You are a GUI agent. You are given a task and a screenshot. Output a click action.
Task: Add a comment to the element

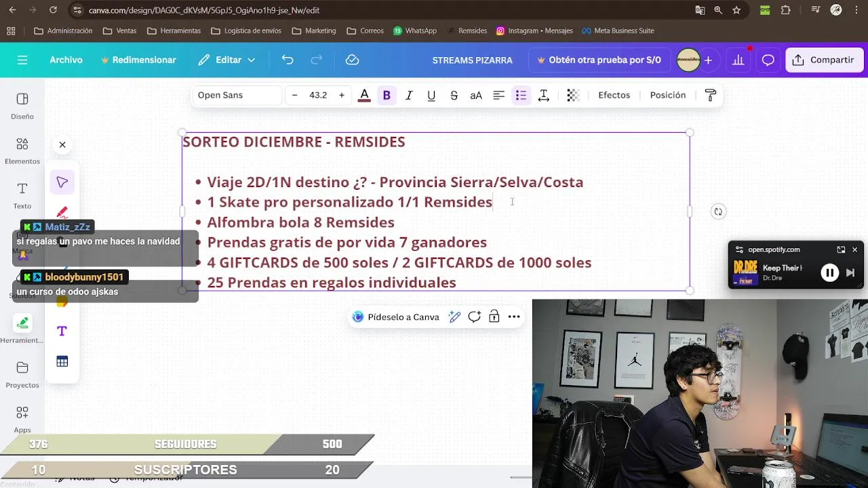[x=474, y=317]
